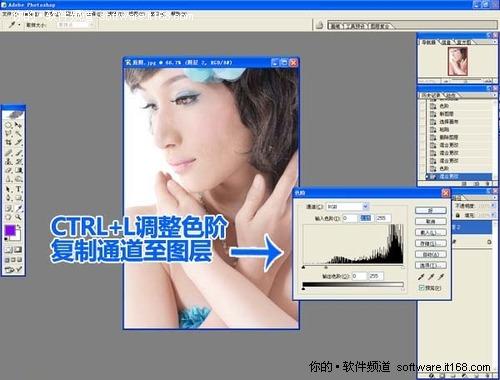Click the 载入 Load button in Levels
This screenshot has width=500, height=380.
[x=431, y=232]
